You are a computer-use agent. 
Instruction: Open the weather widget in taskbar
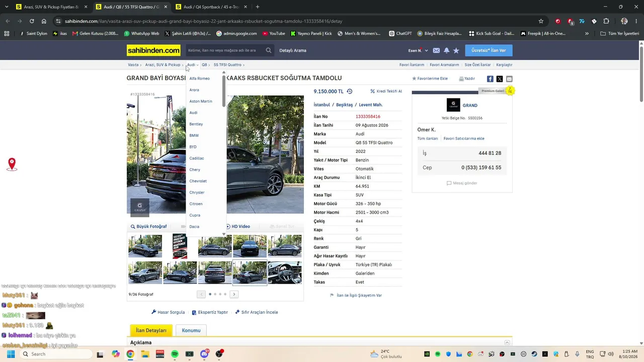[386, 354]
